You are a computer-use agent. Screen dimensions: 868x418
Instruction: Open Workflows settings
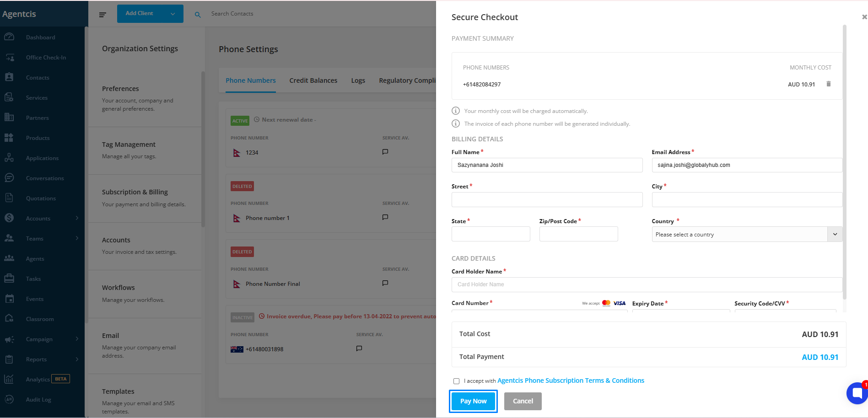pos(145,293)
